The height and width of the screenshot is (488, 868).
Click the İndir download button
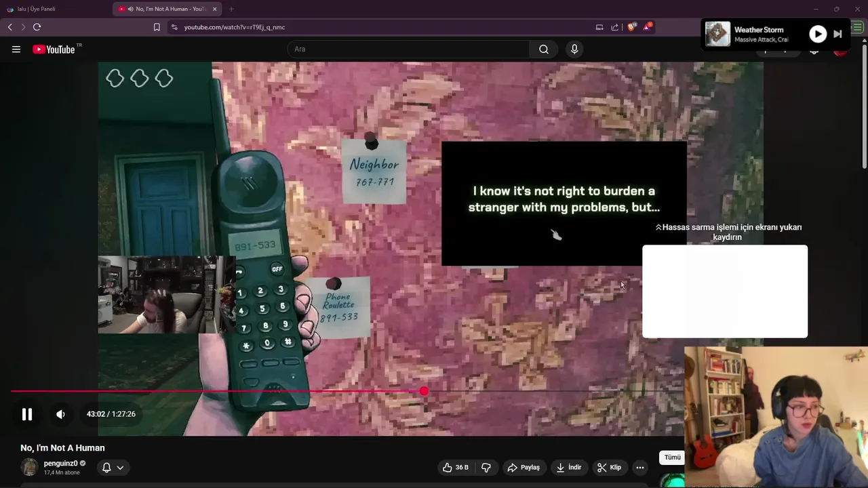569,467
